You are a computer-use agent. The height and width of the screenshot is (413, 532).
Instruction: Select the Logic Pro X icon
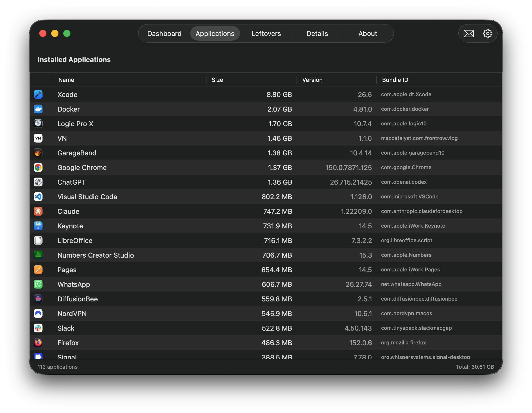pos(38,124)
